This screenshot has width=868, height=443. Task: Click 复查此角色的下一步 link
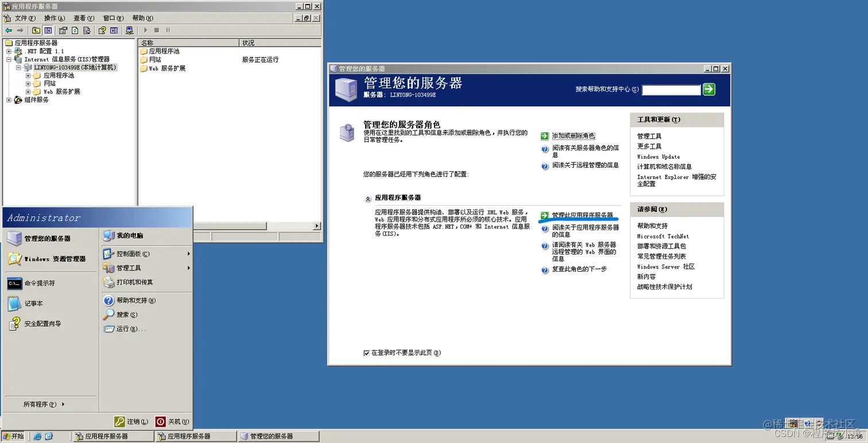point(579,269)
